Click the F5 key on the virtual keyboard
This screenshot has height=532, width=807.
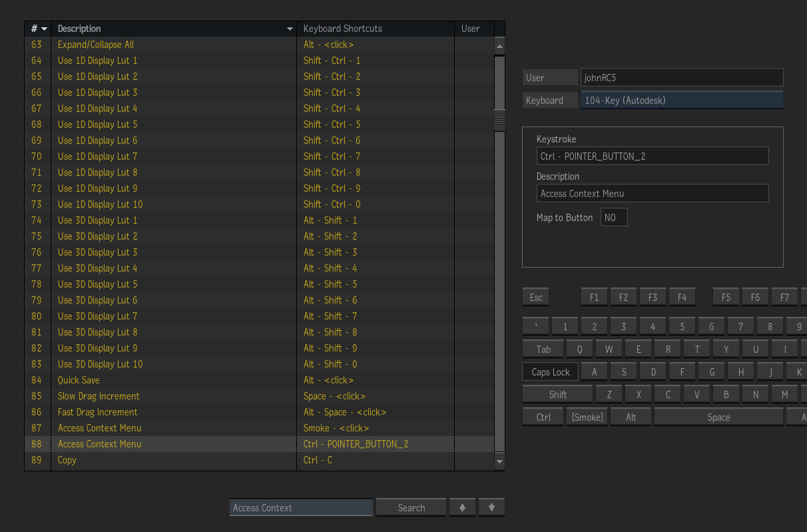coord(726,297)
